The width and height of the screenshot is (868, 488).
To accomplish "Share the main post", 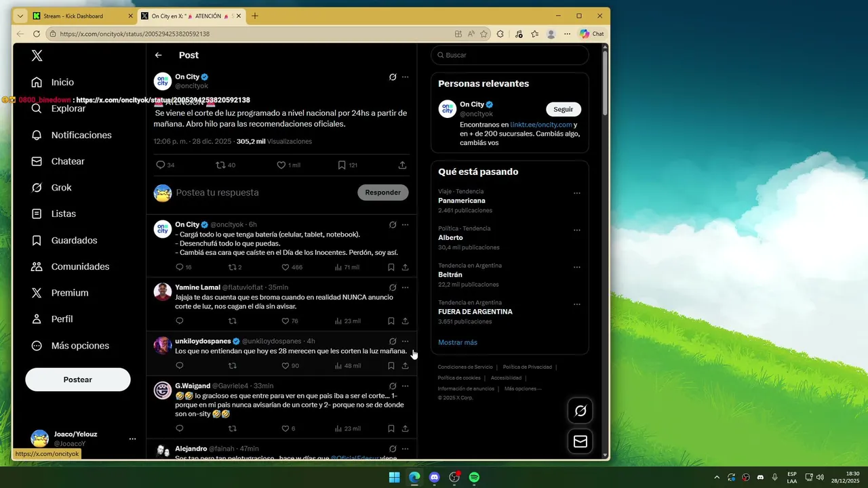I will (x=402, y=165).
